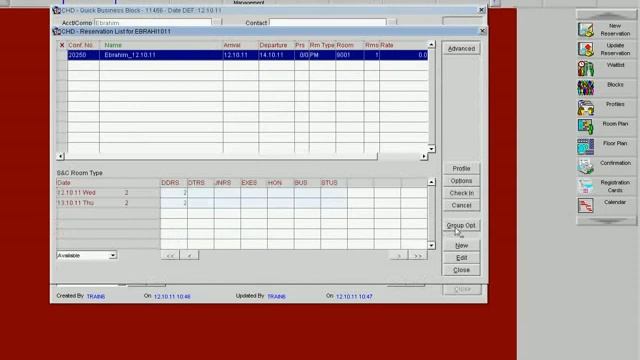Click the Close button in Reservation List

[x=461, y=270]
